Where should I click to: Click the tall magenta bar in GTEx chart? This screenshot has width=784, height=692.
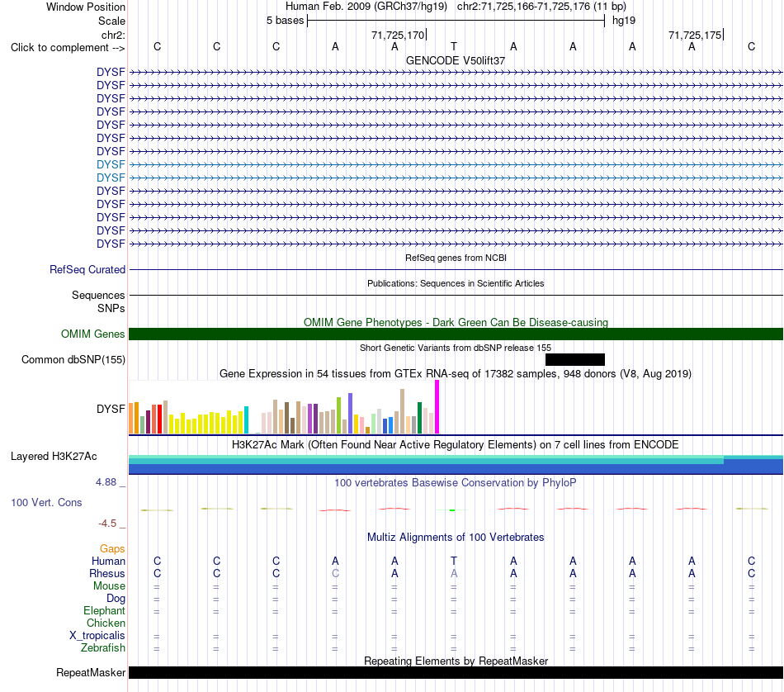pos(437,407)
